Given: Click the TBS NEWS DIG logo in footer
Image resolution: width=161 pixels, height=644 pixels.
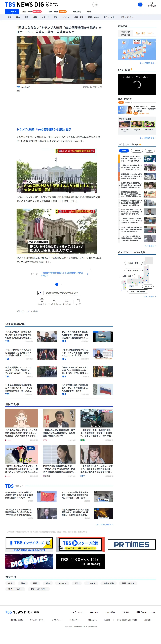Looking at the screenshot, I should 22,612.
